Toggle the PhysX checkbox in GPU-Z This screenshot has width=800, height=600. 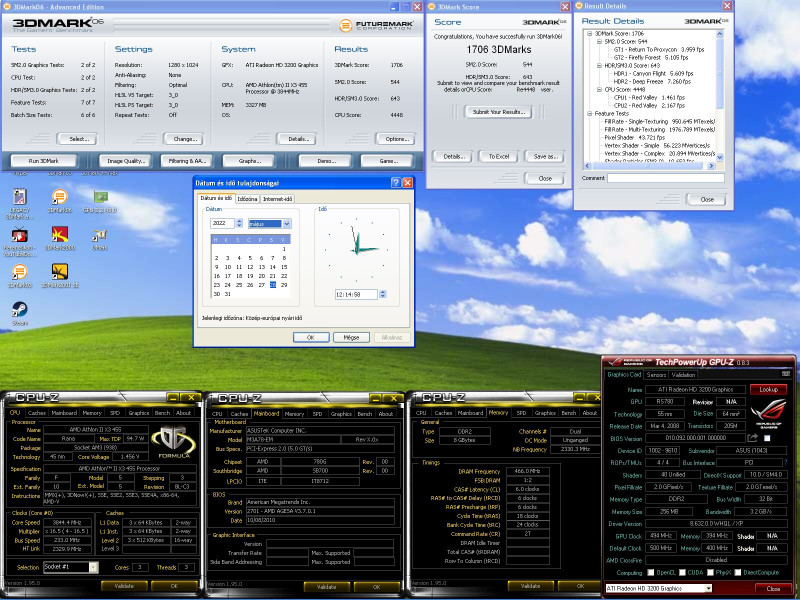point(710,572)
